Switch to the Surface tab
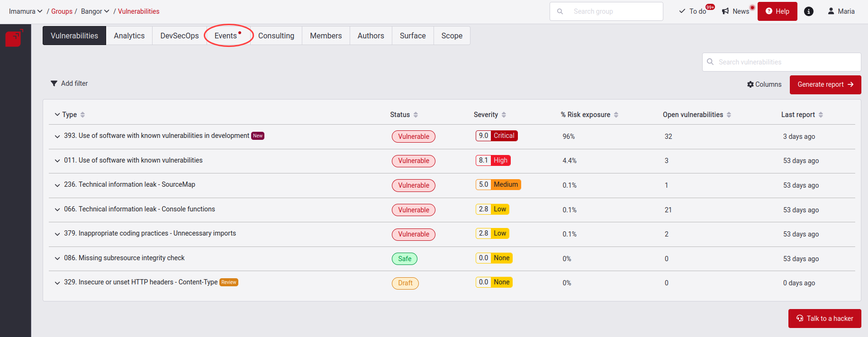 413,36
